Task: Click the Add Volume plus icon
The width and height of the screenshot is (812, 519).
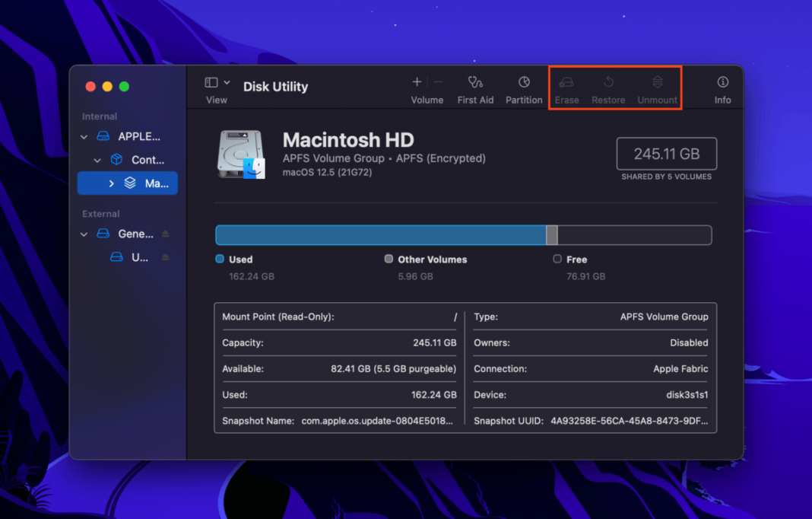Action: [417, 81]
